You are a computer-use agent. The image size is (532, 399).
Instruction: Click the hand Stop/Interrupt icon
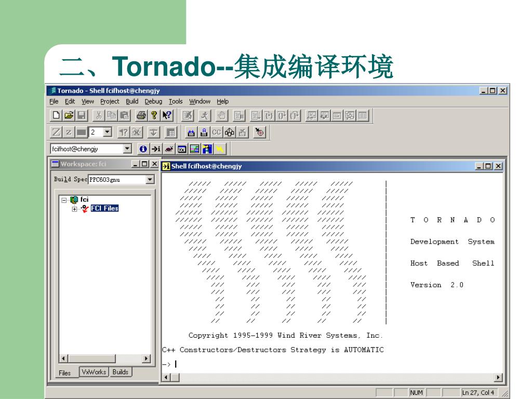point(221,116)
